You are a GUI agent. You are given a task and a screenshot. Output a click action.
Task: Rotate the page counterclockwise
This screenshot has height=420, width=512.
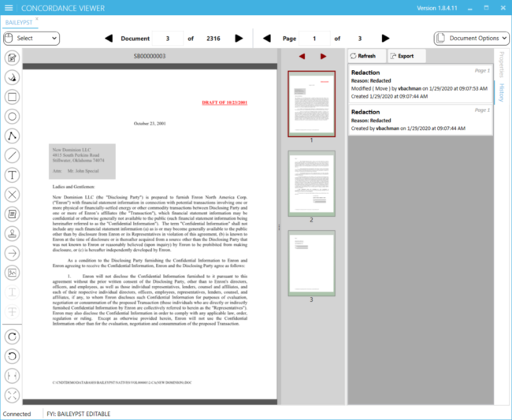[x=12, y=356]
